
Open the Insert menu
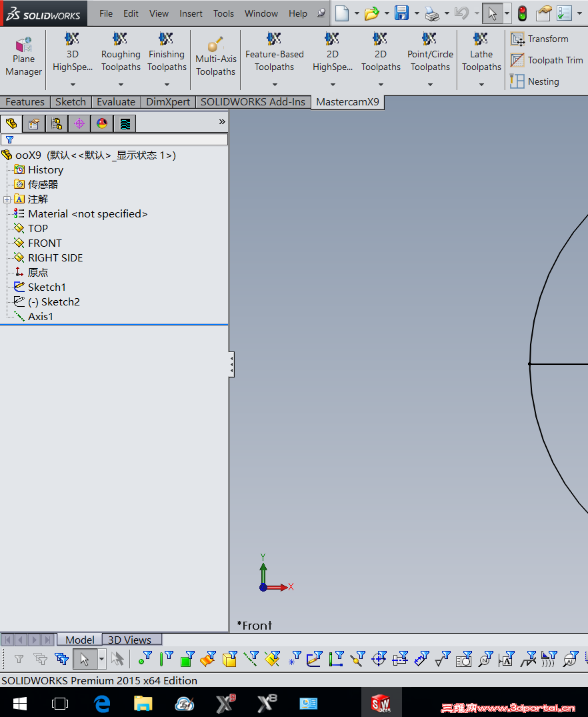pyautogui.click(x=191, y=14)
